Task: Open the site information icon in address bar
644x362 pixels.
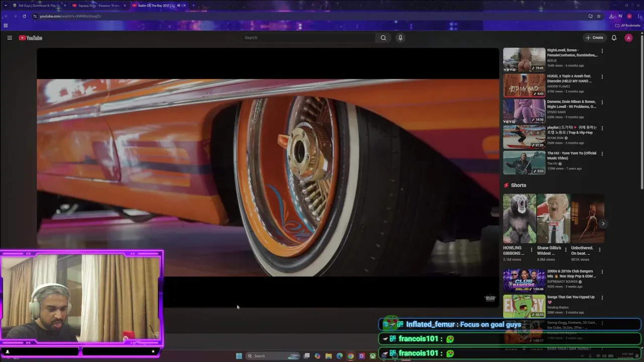Action: click(x=35, y=16)
